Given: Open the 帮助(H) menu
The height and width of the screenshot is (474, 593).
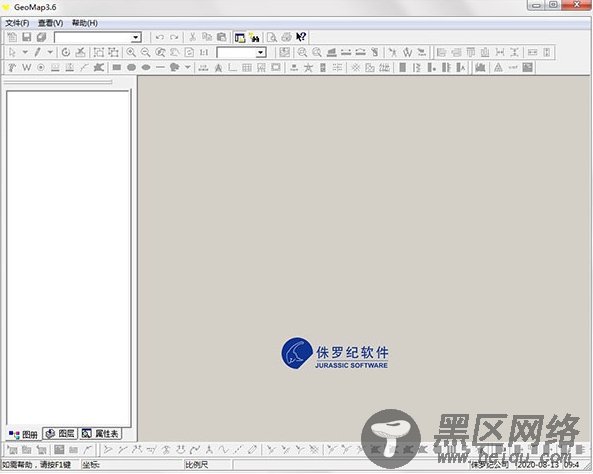Looking at the screenshot, I should click(x=85, y=23).
